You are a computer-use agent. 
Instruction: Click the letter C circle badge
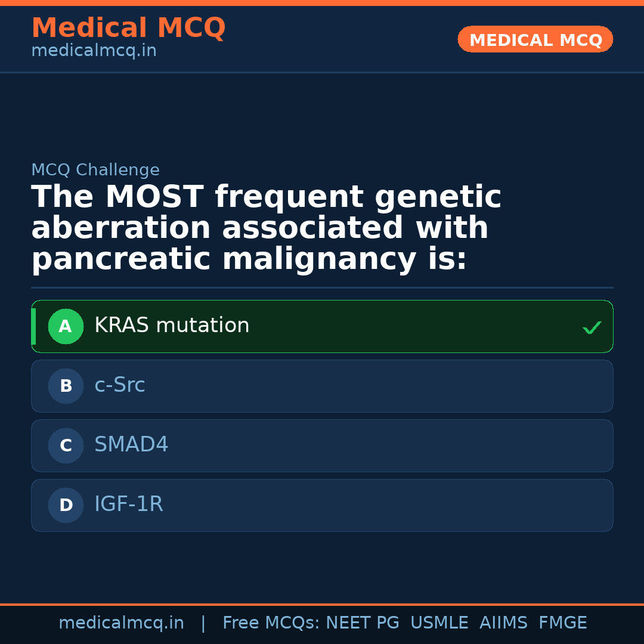(66, 445)
